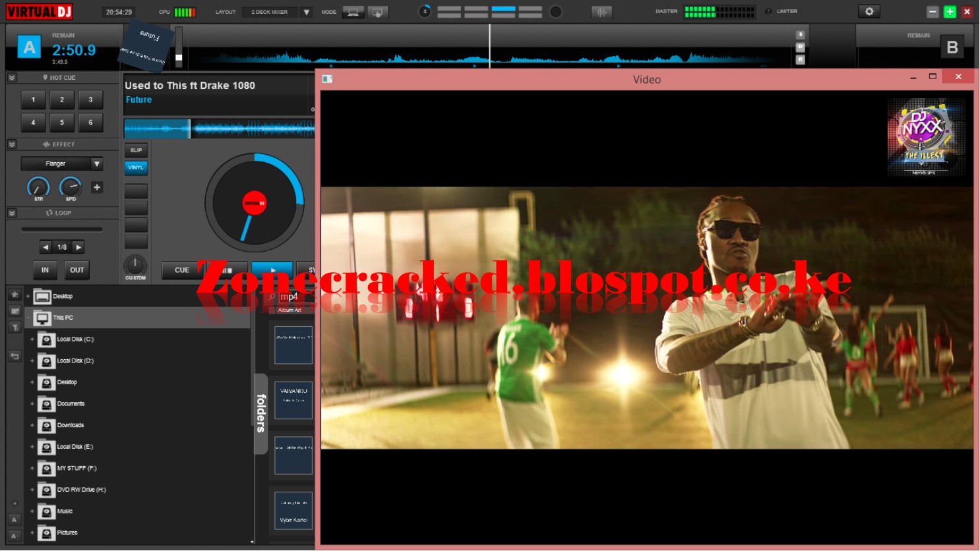980x551 pixels.
Task: Select the laptop mode icon
Action: (353, 12)
